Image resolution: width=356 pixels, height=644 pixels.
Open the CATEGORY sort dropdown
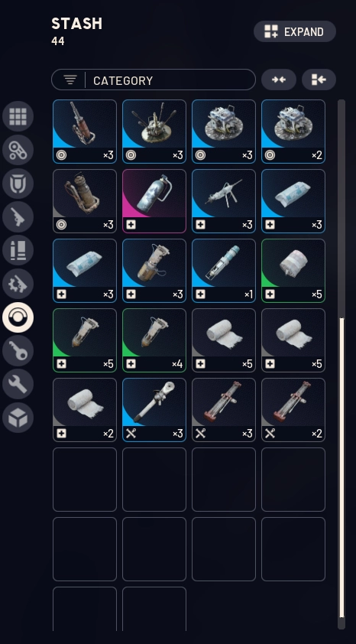tap(154, 80)
